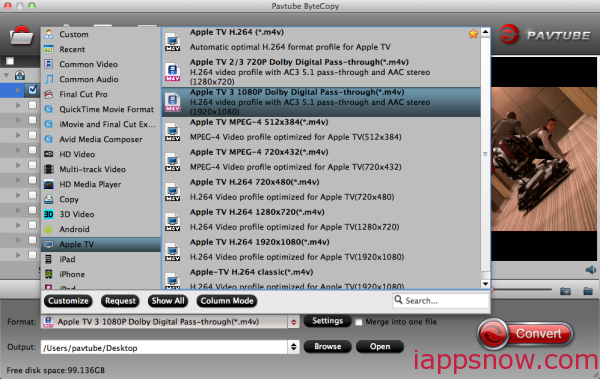Open the Settings button

point(328,321)
